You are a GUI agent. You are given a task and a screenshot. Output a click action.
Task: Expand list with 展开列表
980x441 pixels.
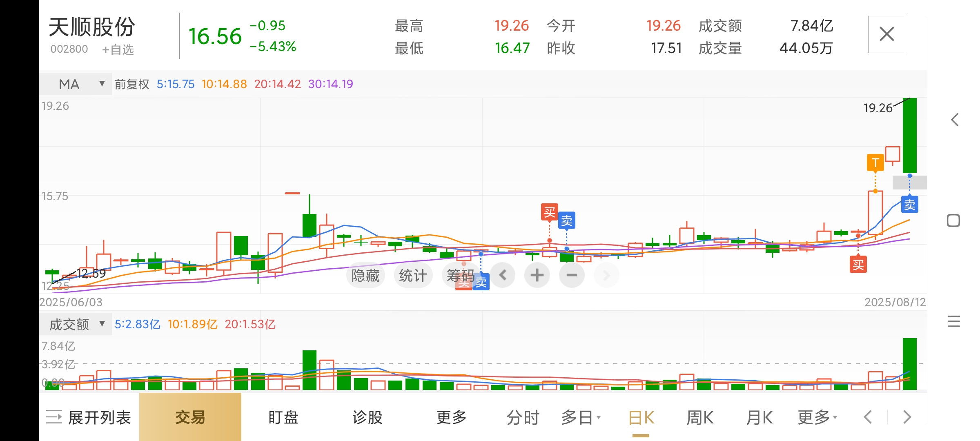pyautogui.click(x=88, y=417)
